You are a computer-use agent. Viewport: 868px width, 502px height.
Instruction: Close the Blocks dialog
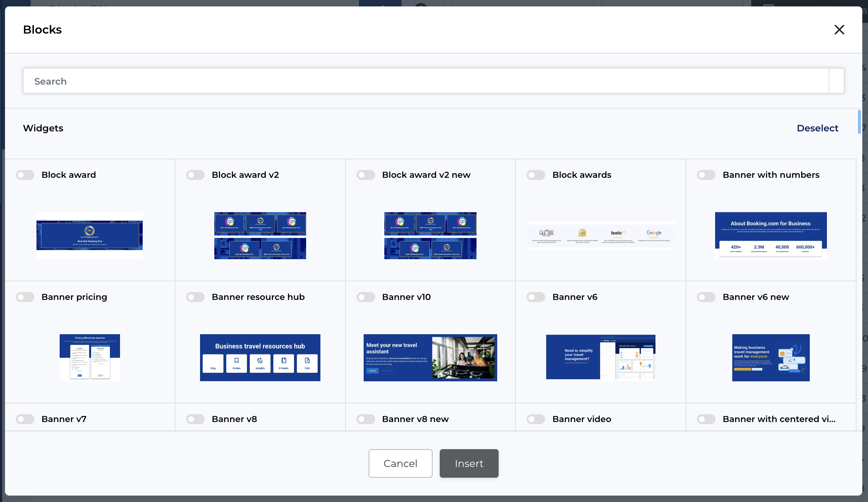coord(839,30)
